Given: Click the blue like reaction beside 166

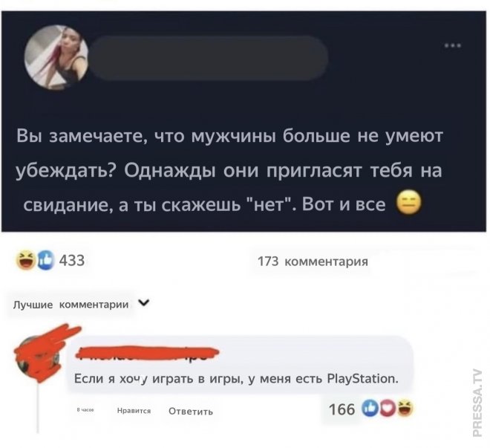Looking at the screenshot, I should click(x=369, y=409).
